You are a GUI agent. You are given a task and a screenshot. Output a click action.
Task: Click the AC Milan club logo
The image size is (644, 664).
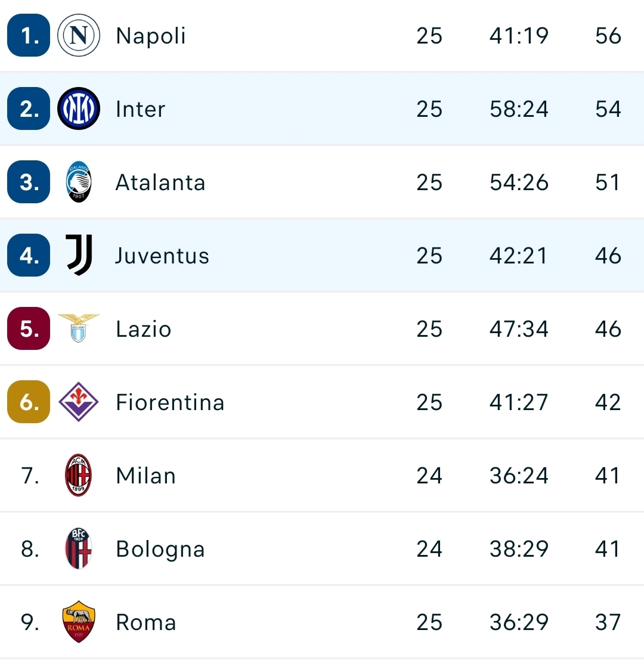pos(78,475)
